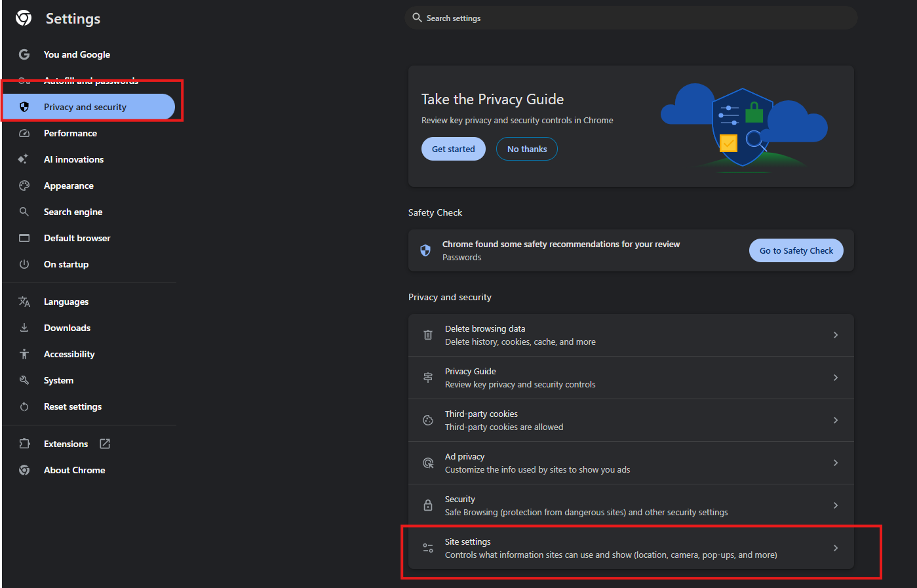Screen dimensions: 917x588
Task: Select Privacy and security in sidebar
Action: [88, 107]
